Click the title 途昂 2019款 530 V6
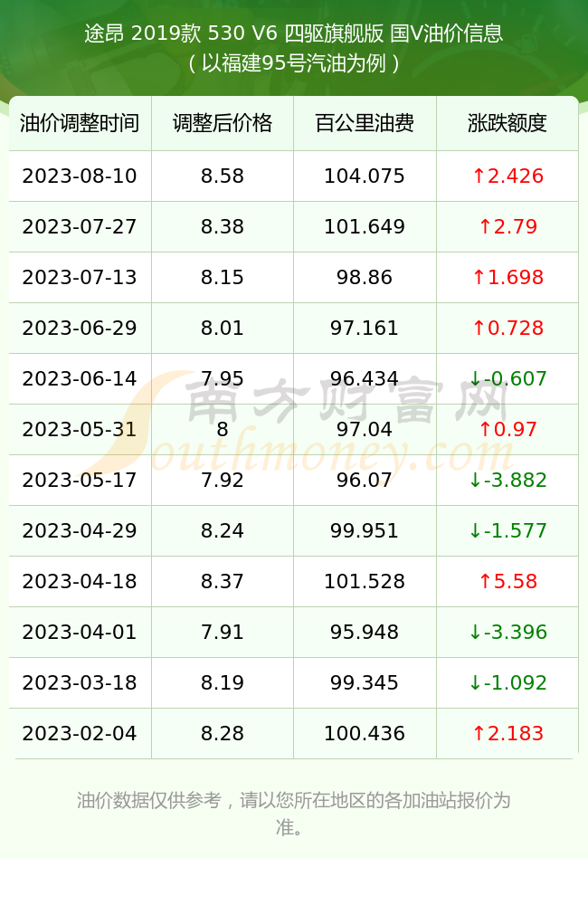 (x=181, y=33)
